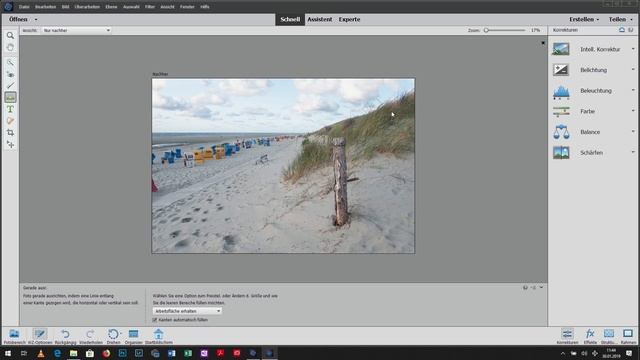Click the beach photo in canvas

coord(283,166)
